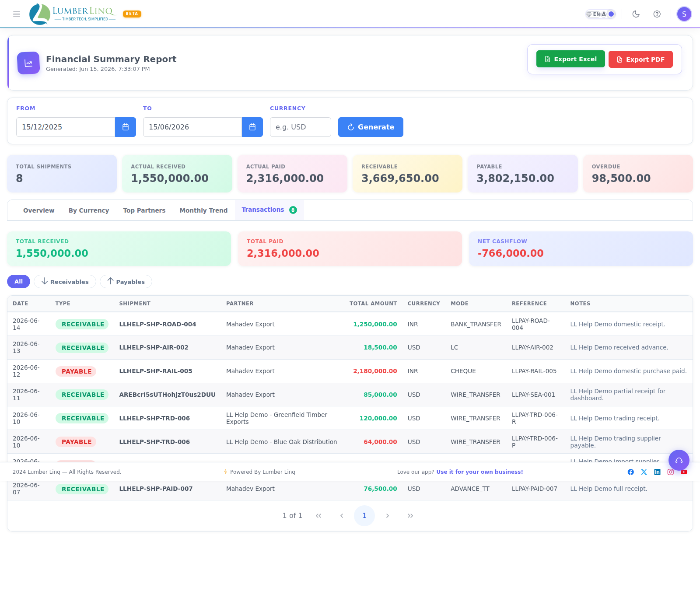Open the To date calendar picker

[x=252, y=127]
